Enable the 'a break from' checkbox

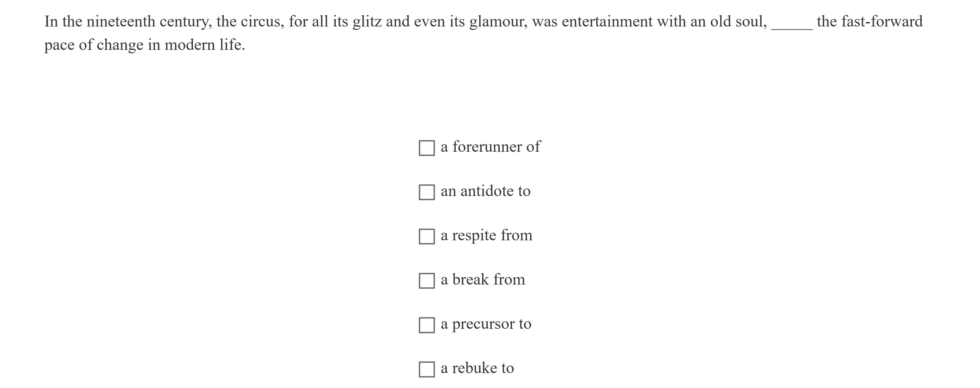(x=426, y=281)
